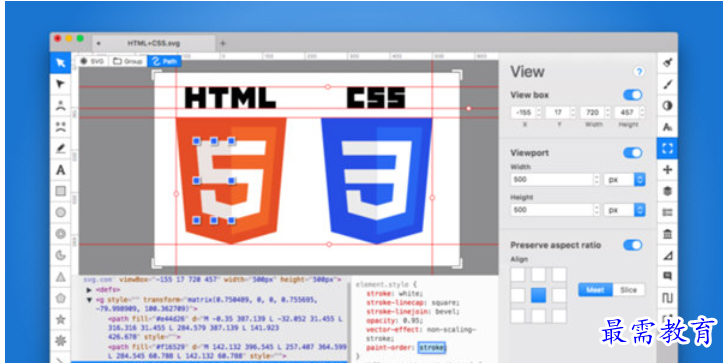Adjust Viewport Width value stepper

(x=597, y=180)
